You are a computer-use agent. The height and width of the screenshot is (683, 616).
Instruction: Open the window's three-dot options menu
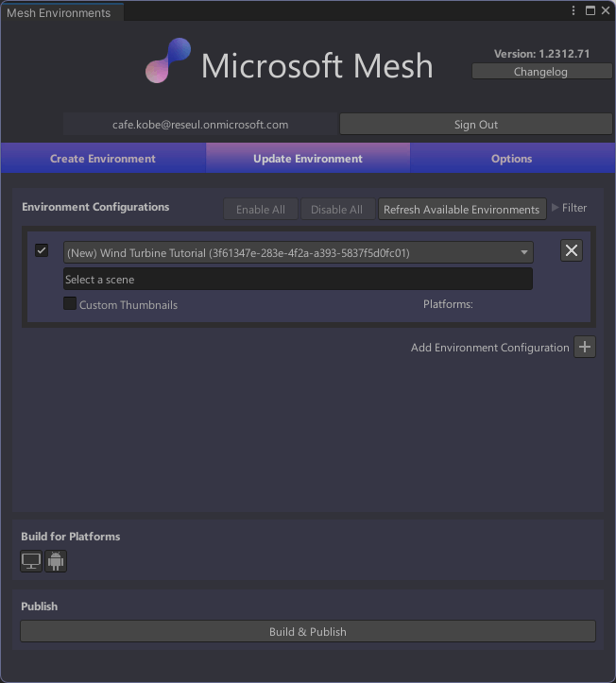573,10
